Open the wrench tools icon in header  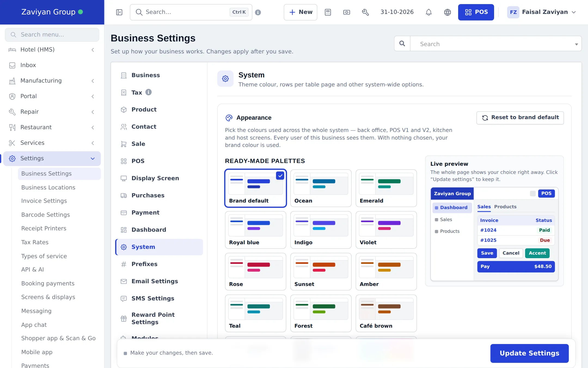(365, 12)
